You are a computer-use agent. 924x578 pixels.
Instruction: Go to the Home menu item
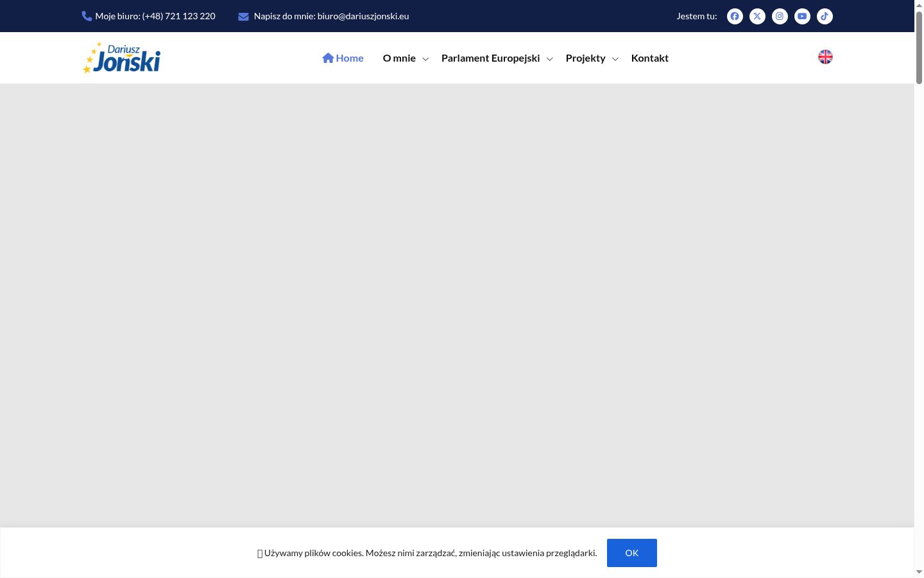(343, 58)
